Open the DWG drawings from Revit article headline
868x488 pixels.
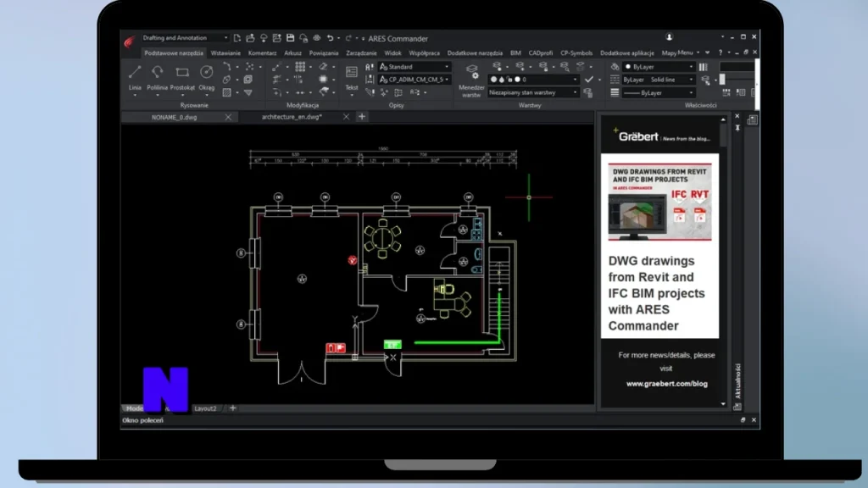pyautogui.click(x=657, y=293)
